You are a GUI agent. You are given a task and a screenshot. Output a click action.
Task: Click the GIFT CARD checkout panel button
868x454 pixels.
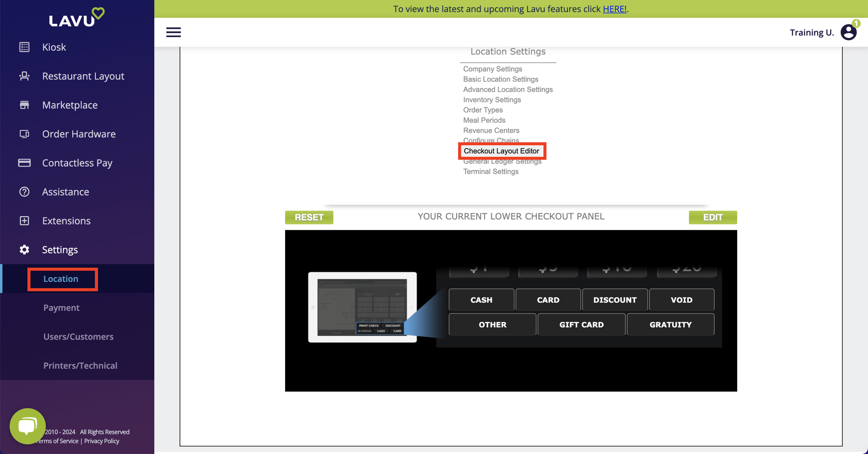pos(581,324)
